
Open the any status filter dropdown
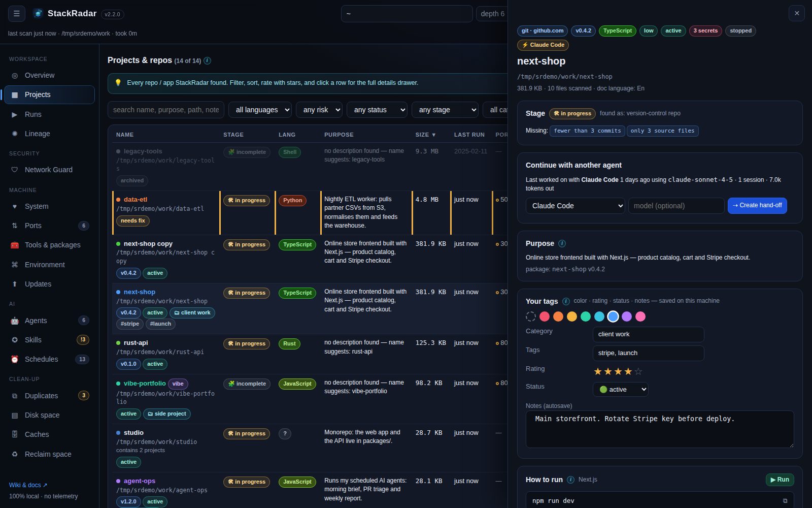click(377, 110)
